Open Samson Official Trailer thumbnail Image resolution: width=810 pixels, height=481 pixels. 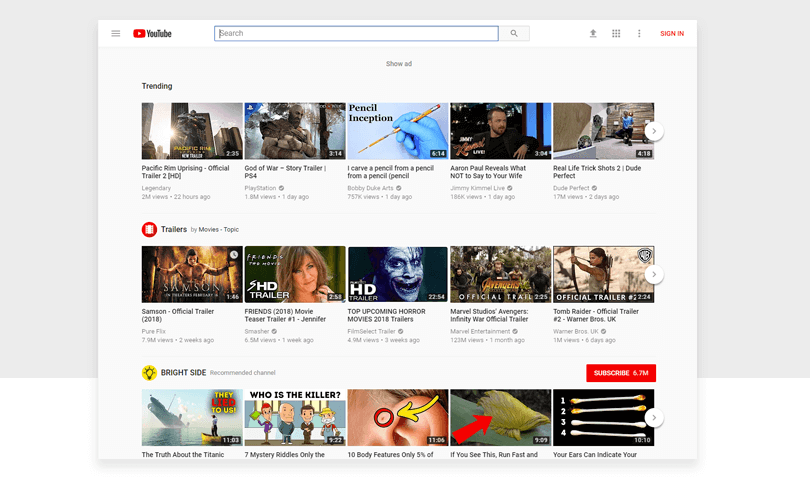[x=192, y=274]
